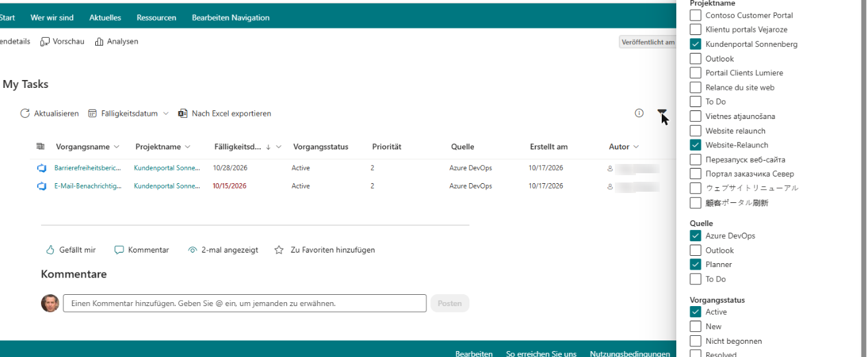This screenshot has height=357, width=868.
Task: Uncheck Planner source checkbox
Action: point(695,264)
